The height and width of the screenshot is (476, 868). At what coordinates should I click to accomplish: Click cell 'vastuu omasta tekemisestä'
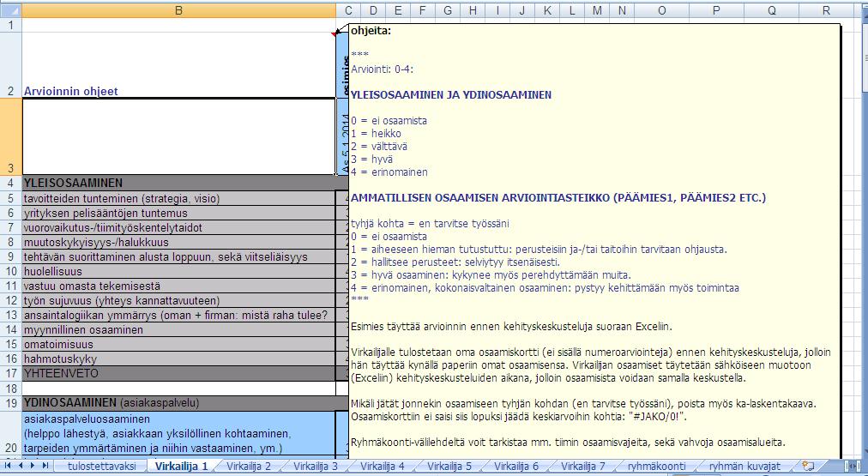(178, 286)
